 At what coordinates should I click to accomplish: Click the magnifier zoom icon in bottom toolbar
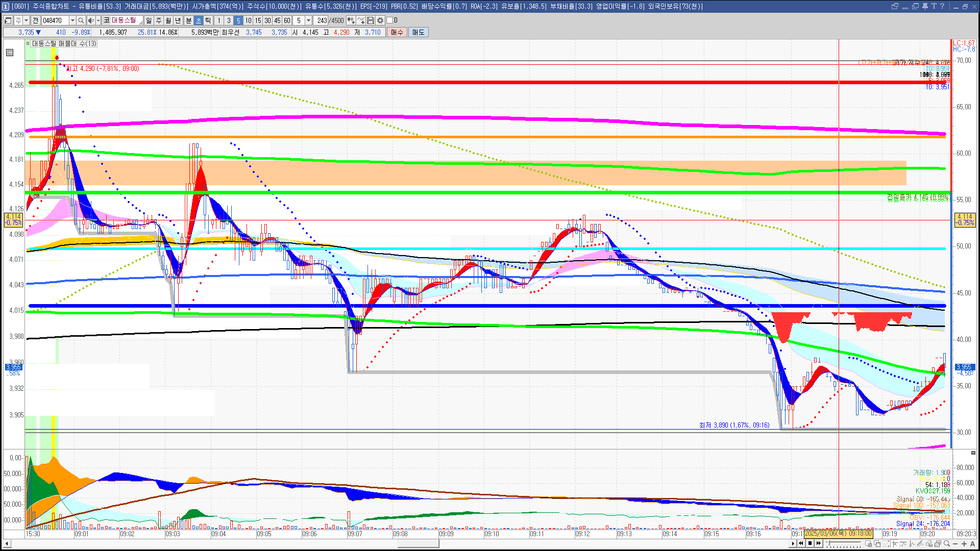947,544
